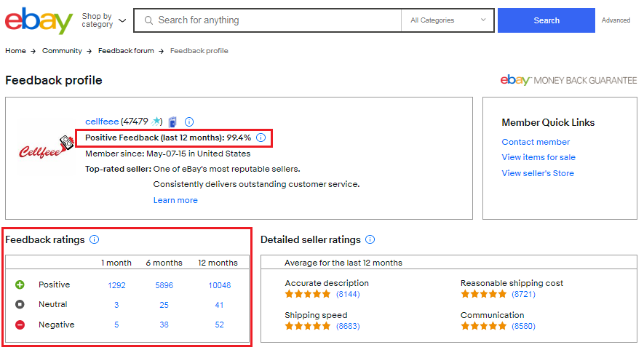Click the eBay store door icon
Viewport: 644px width, 350px height.
pos(172,122)
